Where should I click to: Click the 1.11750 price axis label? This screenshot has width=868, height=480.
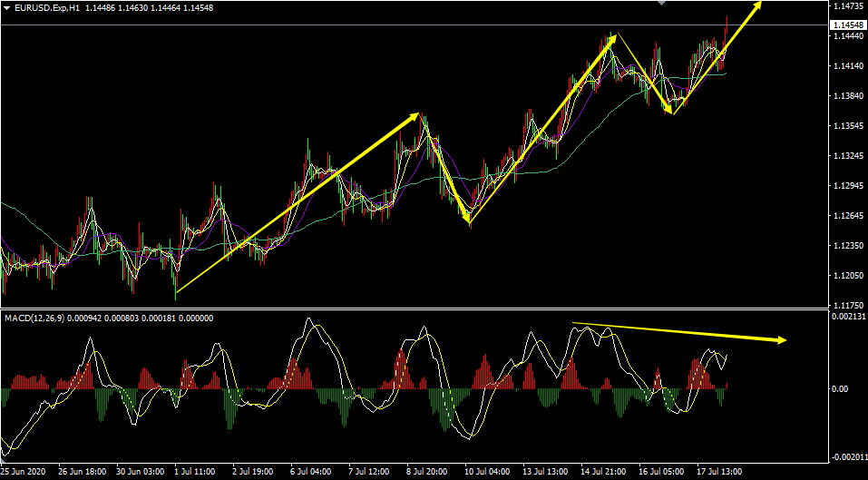pyautogui.click(x=850, y=305)
